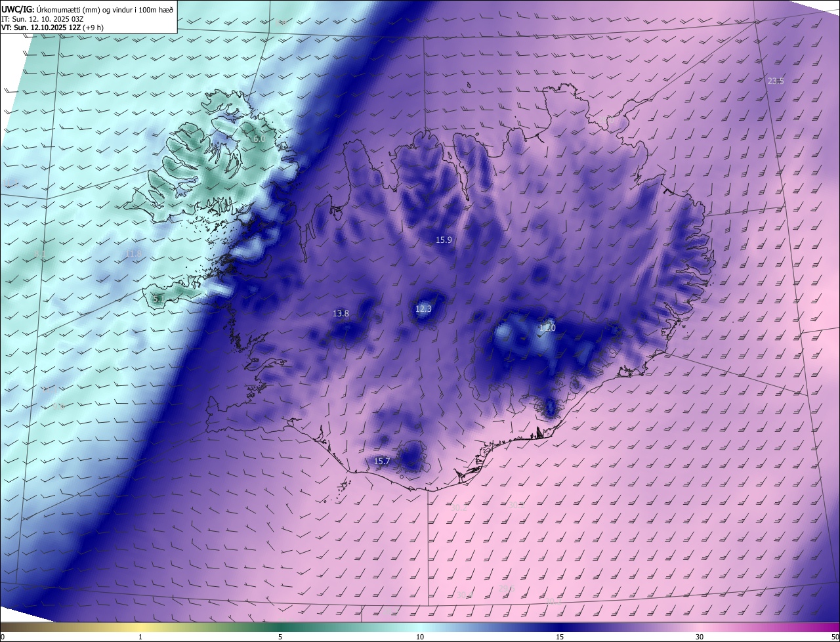This screenshot has width=840, height=642.
Task: Click the 15.9 value label on the map
Action: [x=444, y=240]
